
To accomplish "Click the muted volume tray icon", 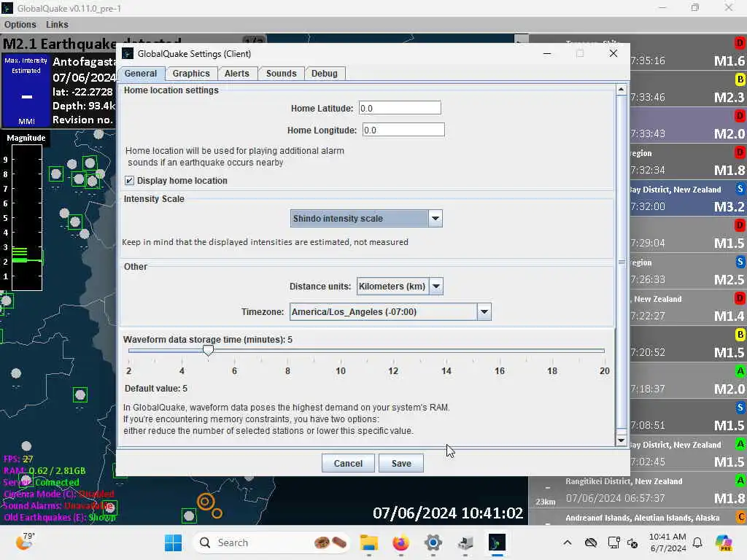I will pyautogui.click(x=632, y=542).
